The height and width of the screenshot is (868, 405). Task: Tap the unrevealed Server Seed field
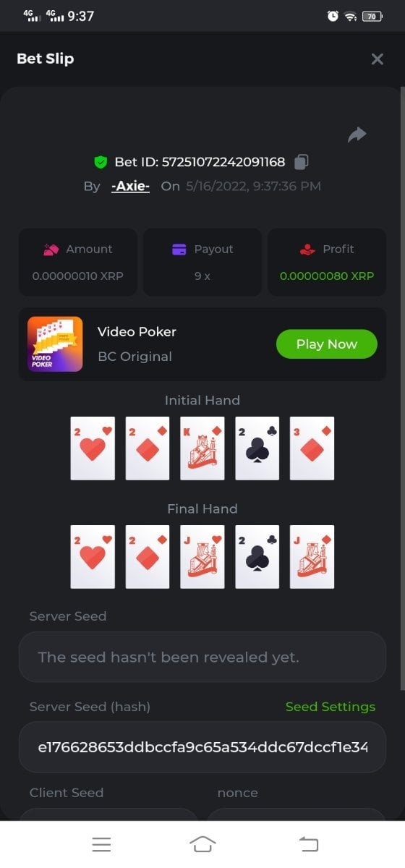click(x=202, y=657)
